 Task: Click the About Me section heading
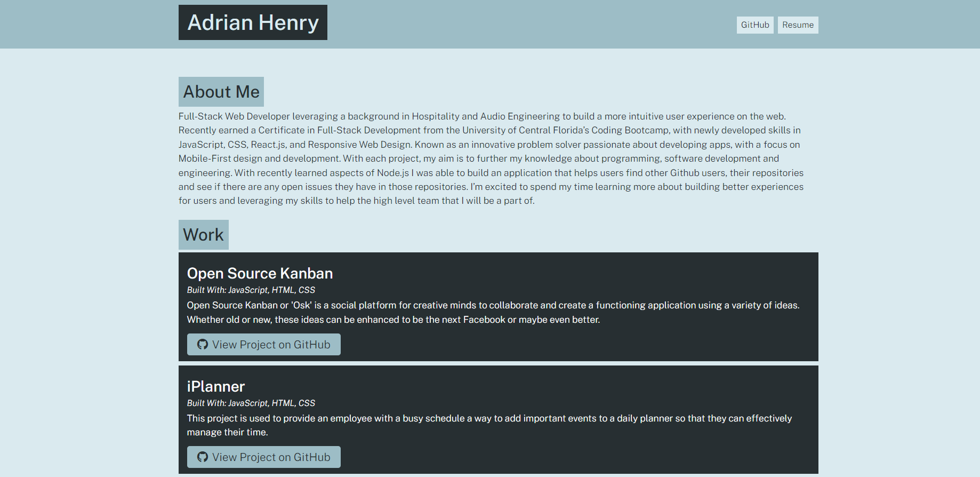(x=221, y=91)
